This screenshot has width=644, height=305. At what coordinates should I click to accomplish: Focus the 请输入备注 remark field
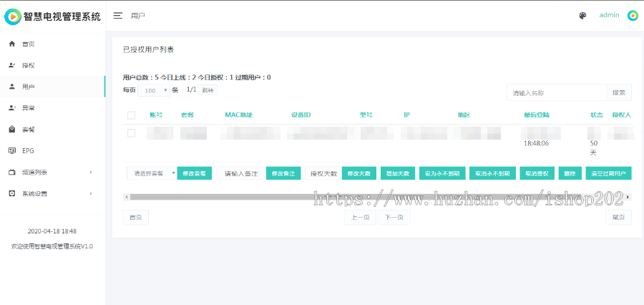point(241,173)
